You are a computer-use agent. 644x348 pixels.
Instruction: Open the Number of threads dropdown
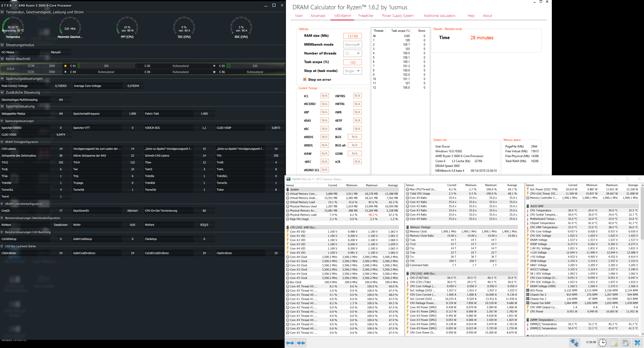click(352, 54)
